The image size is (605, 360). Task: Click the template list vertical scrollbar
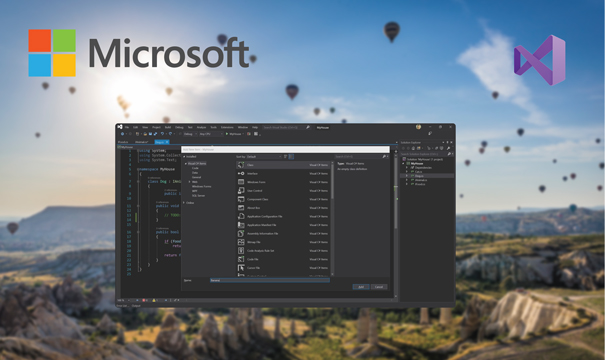point(332,218)
